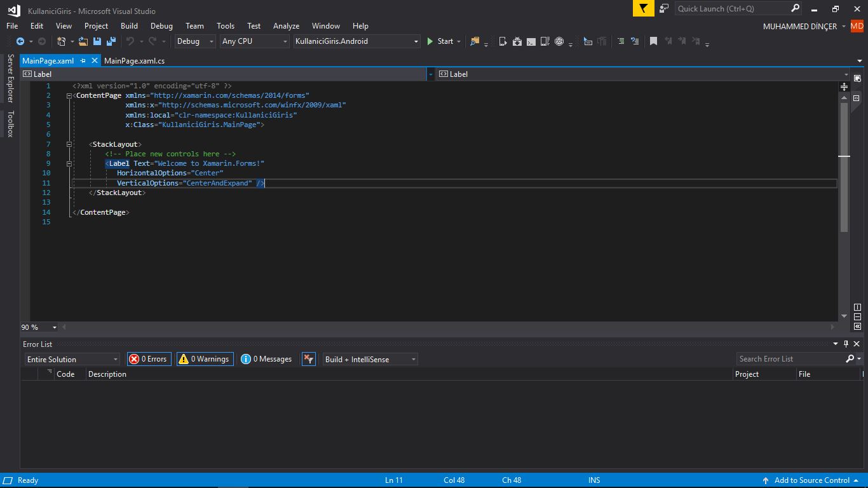Open the Edit menu
Screen dimensions: 868x488
click(x=37, y=26)
